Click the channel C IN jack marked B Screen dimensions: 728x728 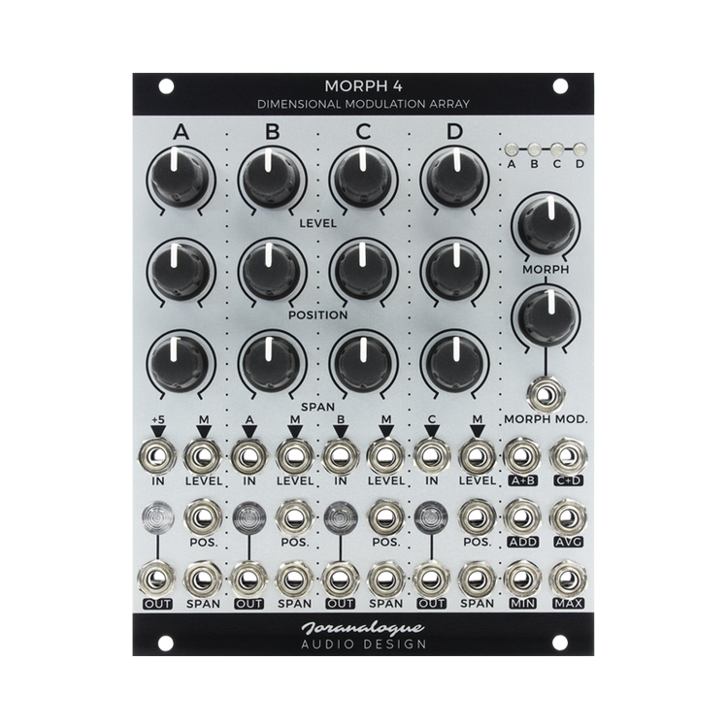(341, 456)
